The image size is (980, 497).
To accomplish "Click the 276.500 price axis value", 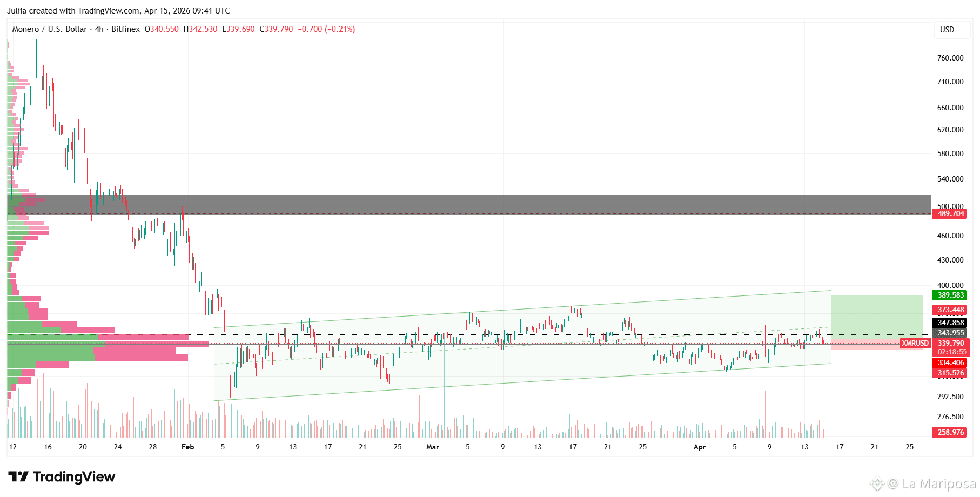I will point(950,417).
